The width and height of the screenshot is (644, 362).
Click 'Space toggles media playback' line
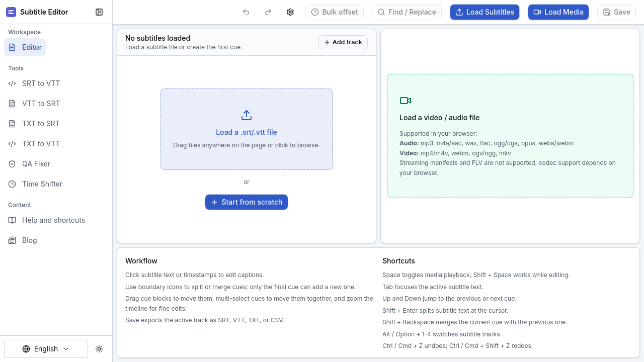[476, 275]
